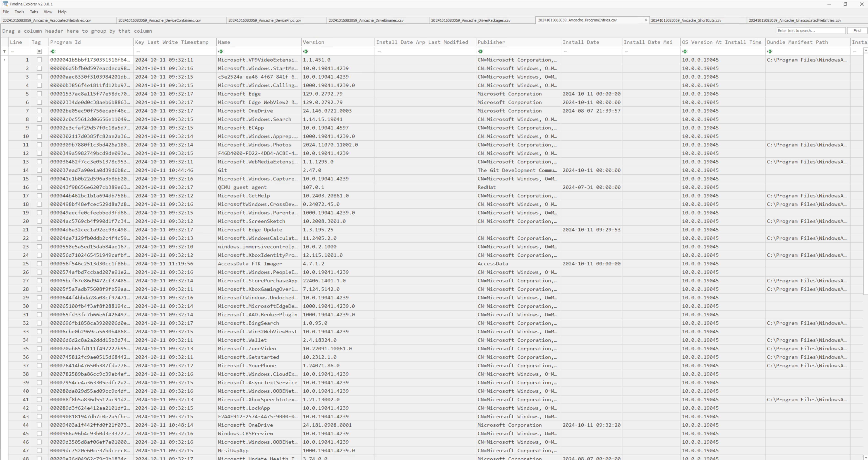Sort by the Key Last Write Timestamp header
The width and height of the screenshot is (868, 460).
(175, 42)
